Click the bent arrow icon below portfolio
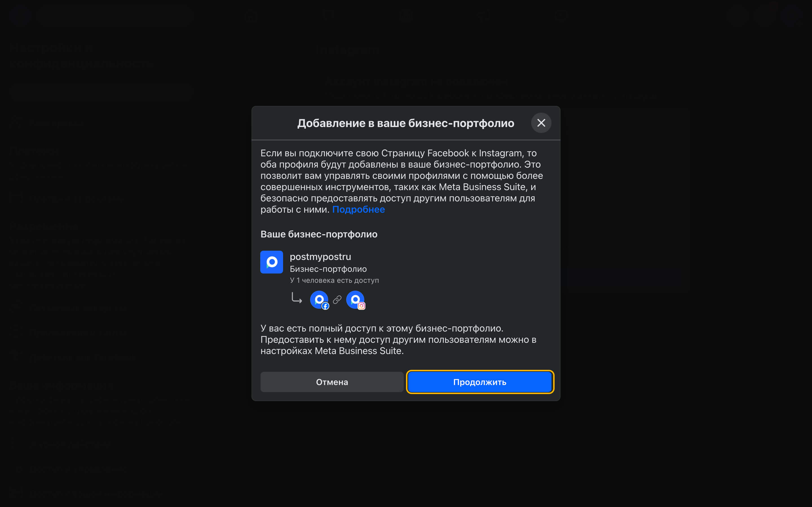 (297, 298)
